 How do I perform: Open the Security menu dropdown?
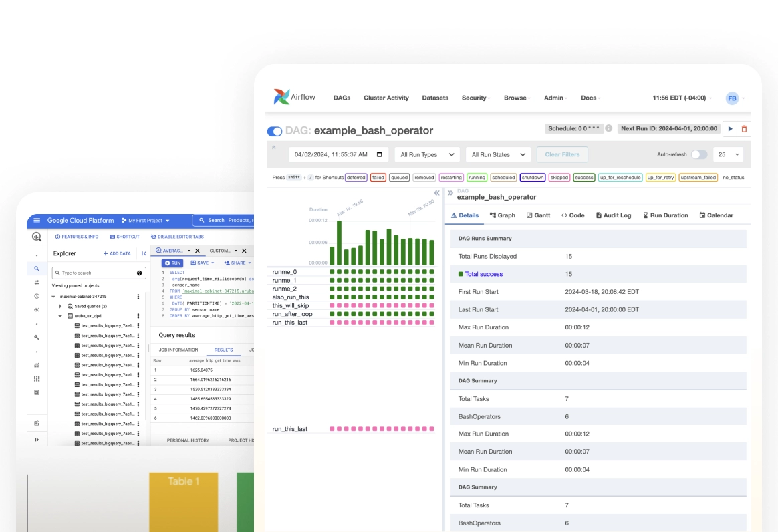476,98
